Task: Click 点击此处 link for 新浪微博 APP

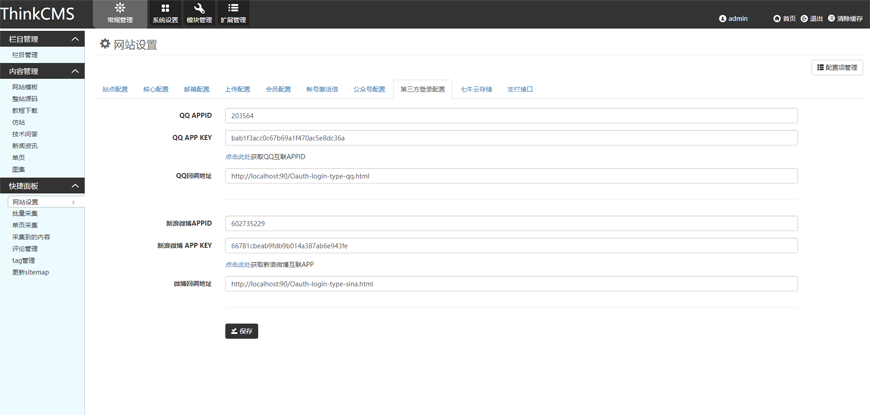Action: coord(237,265)
